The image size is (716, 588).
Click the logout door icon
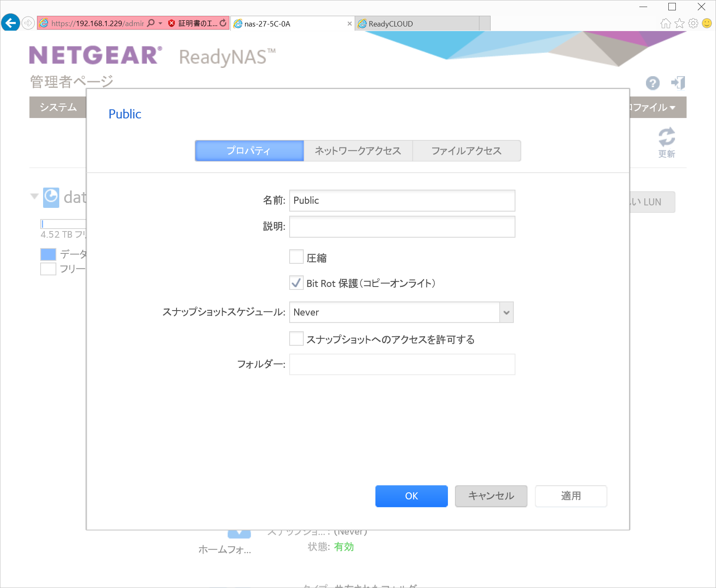(678, 83)
